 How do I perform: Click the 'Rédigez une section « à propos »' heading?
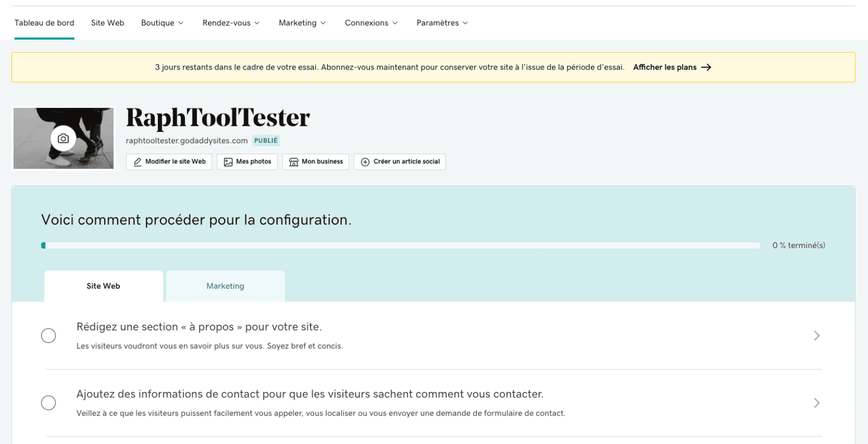click(199, 327)
